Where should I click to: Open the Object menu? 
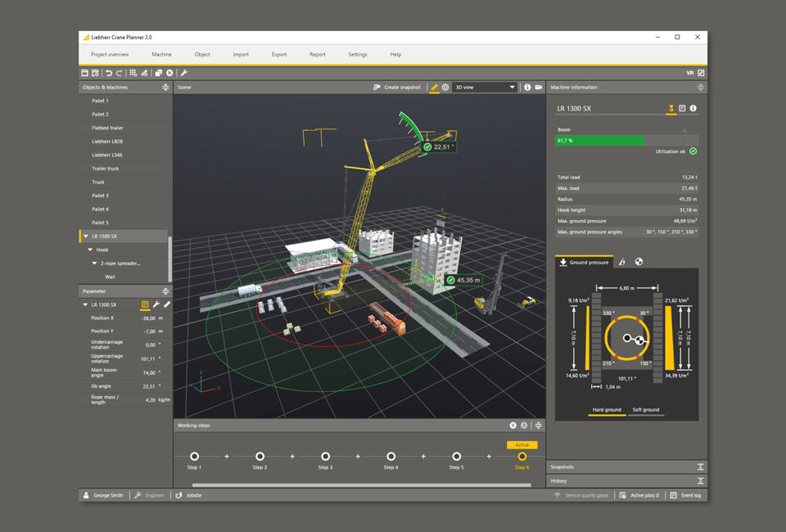tap(202, 55)
